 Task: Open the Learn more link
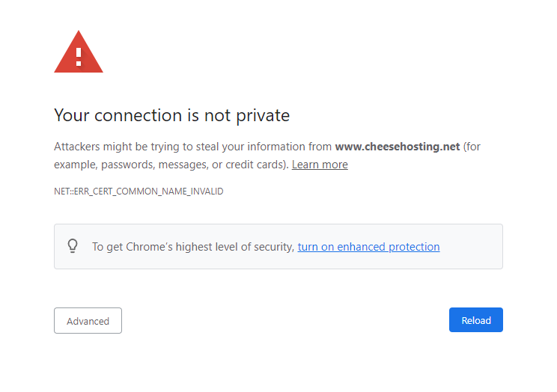click(320, 165)
